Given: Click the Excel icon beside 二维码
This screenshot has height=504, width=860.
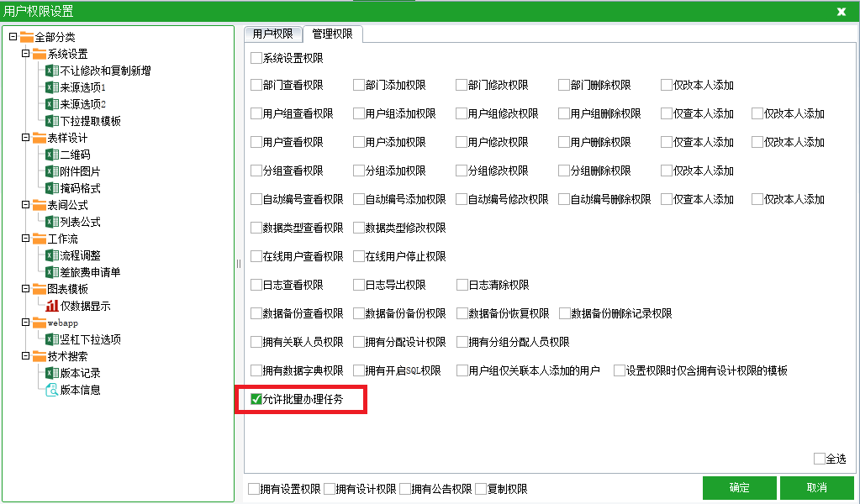Looking at the screenshot, I should click(x=52, y=155).
